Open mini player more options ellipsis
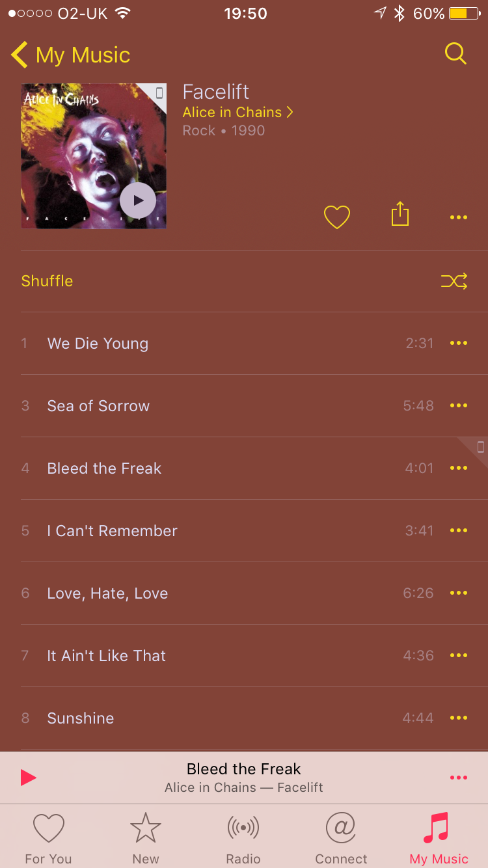Screen dimensions: 488x868 pos(459,778)
